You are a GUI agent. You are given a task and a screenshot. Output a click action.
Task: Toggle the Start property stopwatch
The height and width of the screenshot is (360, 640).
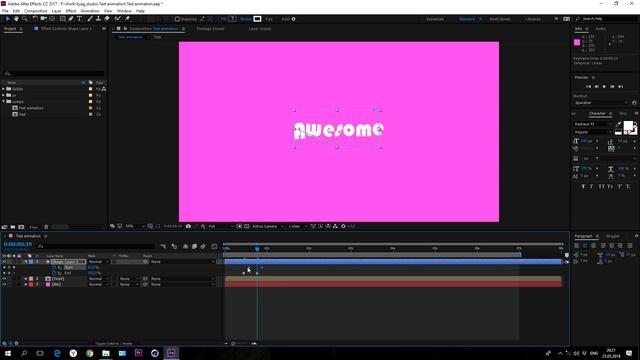[x=54, y=267]
